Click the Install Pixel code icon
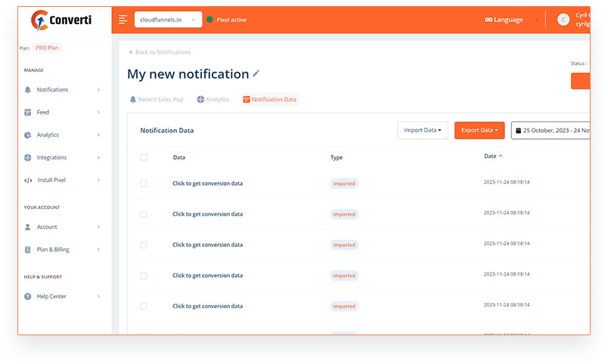 click(28, 180)
